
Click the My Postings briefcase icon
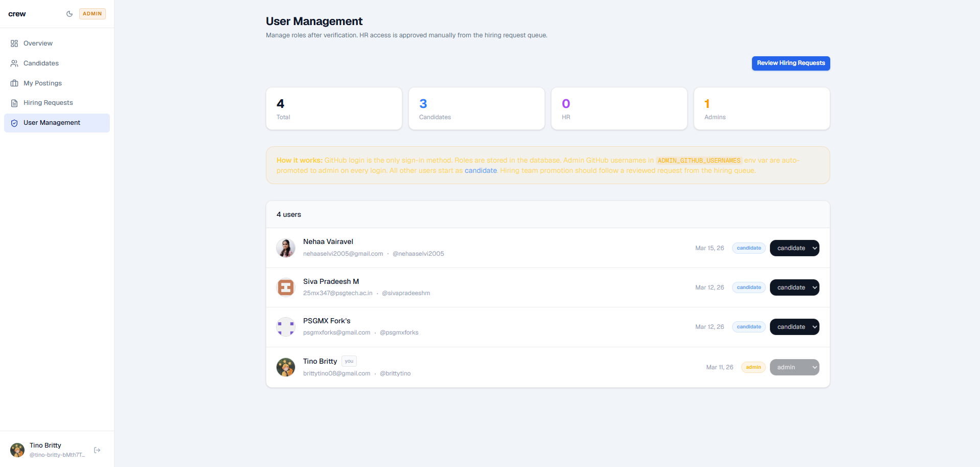coord(14,83)
